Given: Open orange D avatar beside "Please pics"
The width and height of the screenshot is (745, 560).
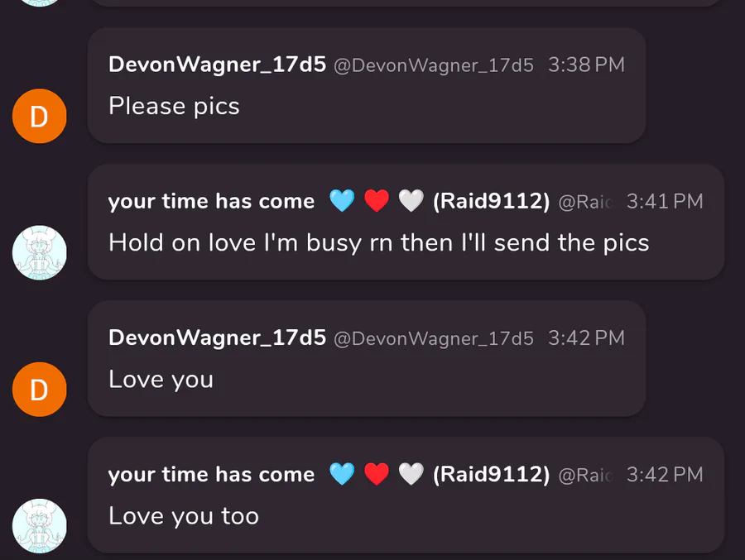Looking at the screenshot, I should click(x=40, y=116).
